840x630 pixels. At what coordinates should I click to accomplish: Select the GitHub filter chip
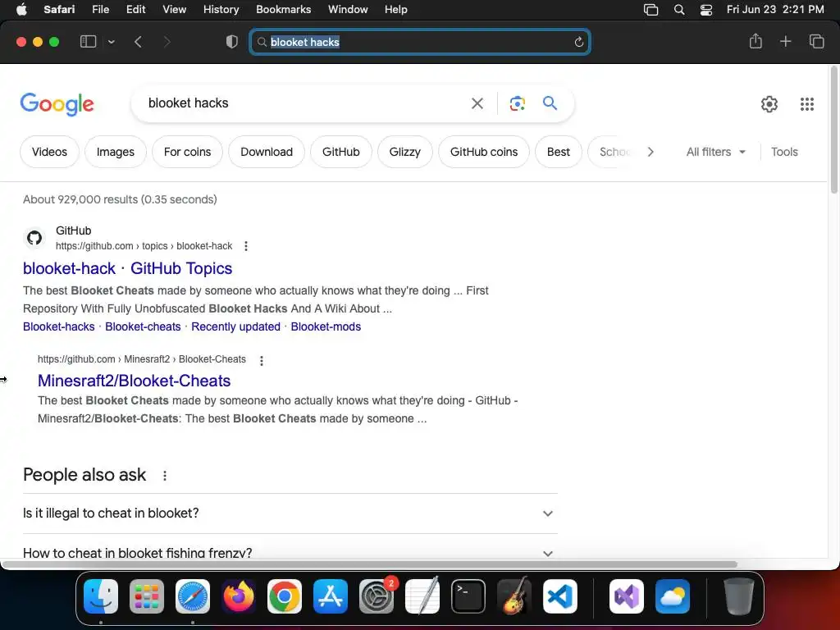tap(340, 152)
